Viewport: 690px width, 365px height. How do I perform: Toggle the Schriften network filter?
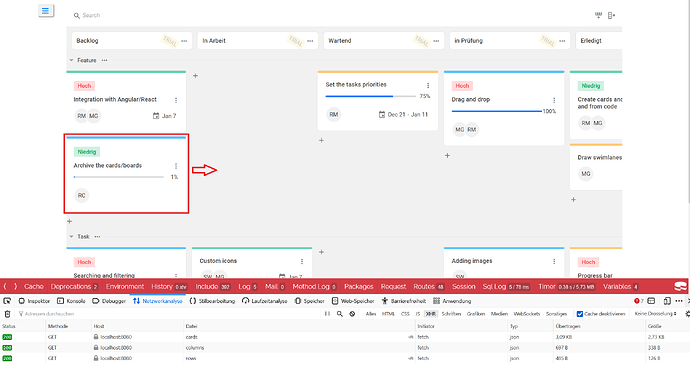tap(451, 314)
